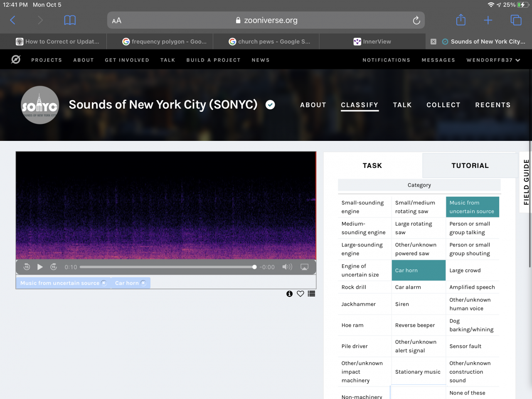Screen dimensions: 532x399
Task: Open the News link
Action: click(x=261, y=60)
